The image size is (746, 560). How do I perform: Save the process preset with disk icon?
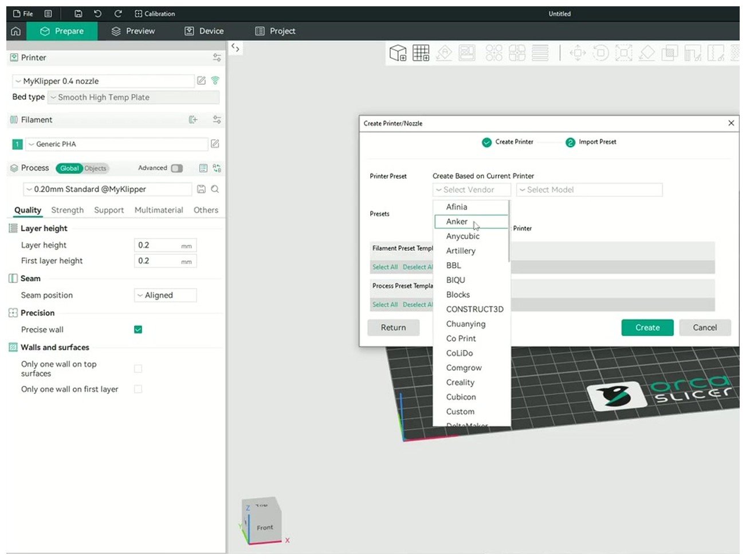click(x=201, y=189)
